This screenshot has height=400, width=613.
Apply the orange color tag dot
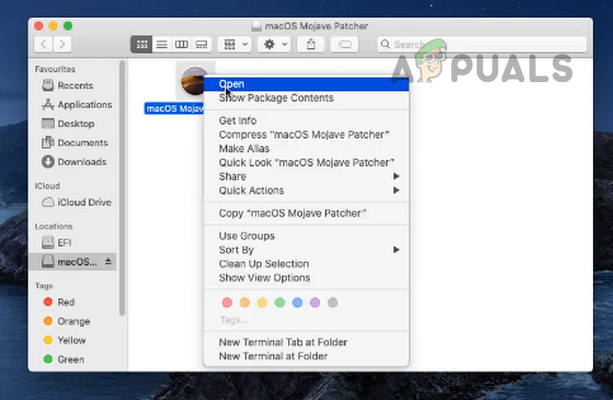pos(245,302)
